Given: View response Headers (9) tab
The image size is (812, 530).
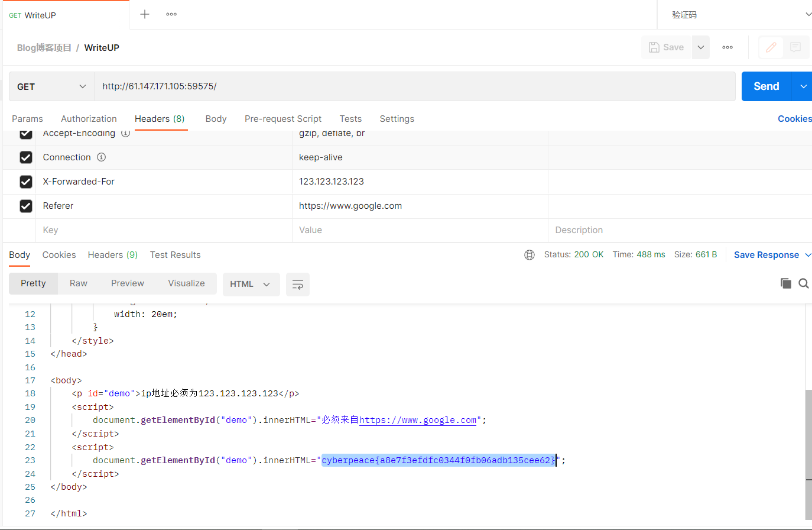Looking at the screenshot, I should [x=113, y=255].
